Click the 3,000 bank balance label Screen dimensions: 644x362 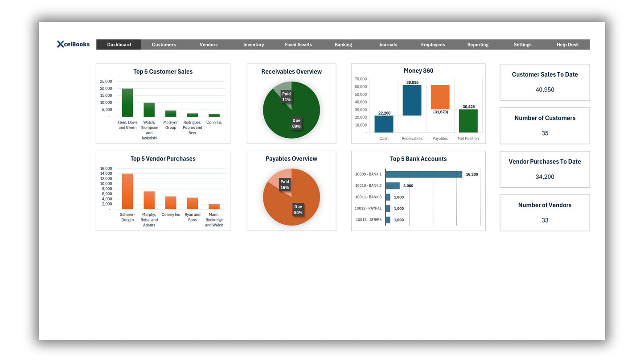pos(408,186)
